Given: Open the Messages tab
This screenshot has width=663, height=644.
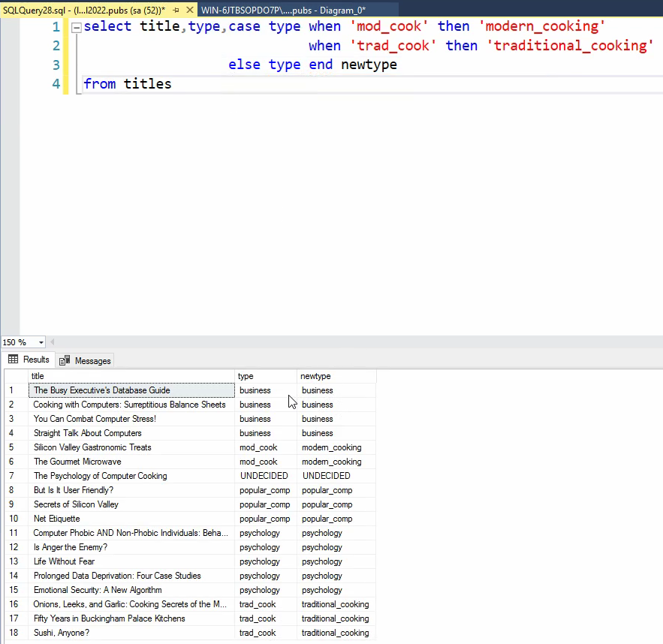Looking at the screenshot, I should (x=85, y=361).
